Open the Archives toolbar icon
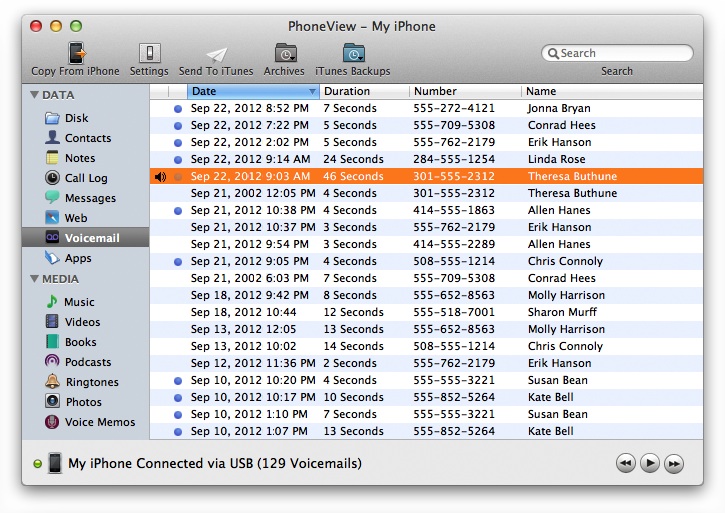 click(x=285, y=54)
